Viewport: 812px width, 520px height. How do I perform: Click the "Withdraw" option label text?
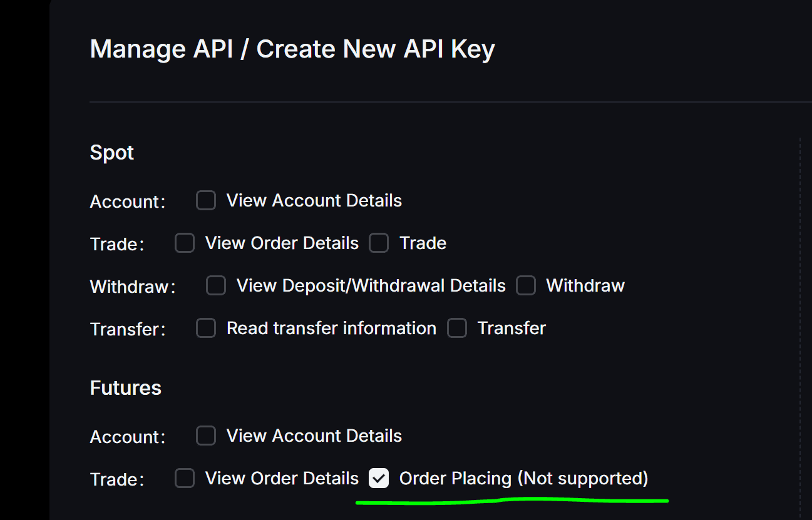click(585, 286)
